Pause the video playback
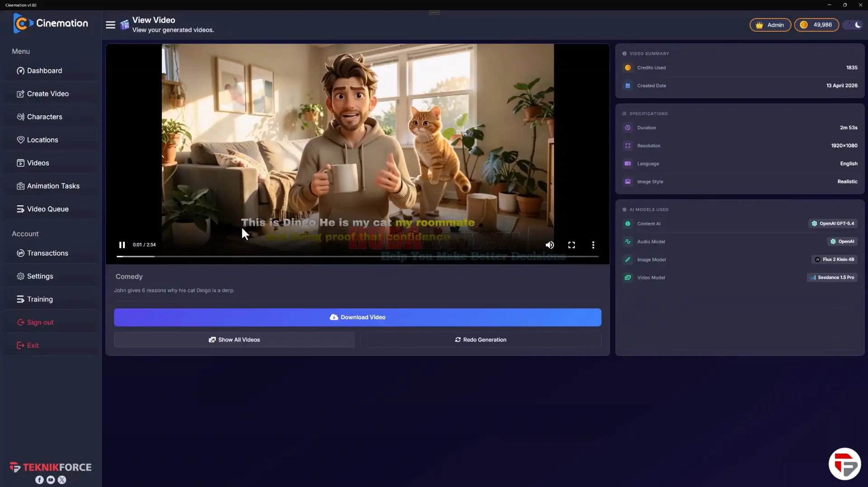Viewport: 868px width, 487px height. (122, 245)
